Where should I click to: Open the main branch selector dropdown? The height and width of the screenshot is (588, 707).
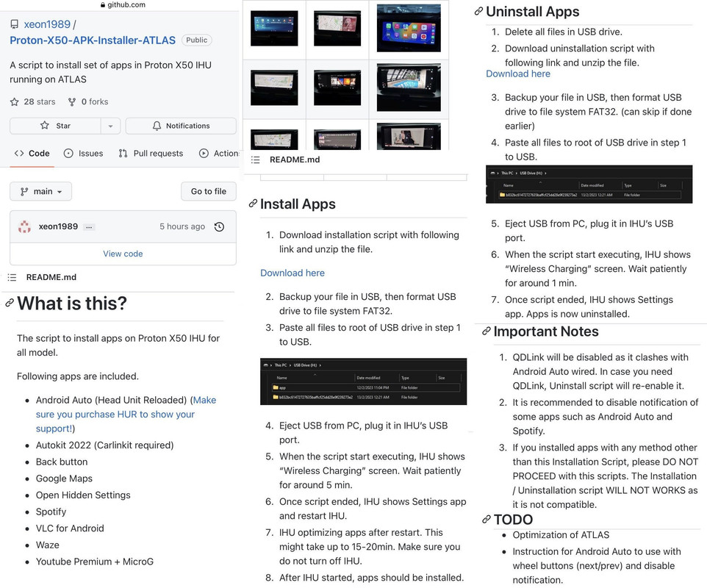[40, 192]
